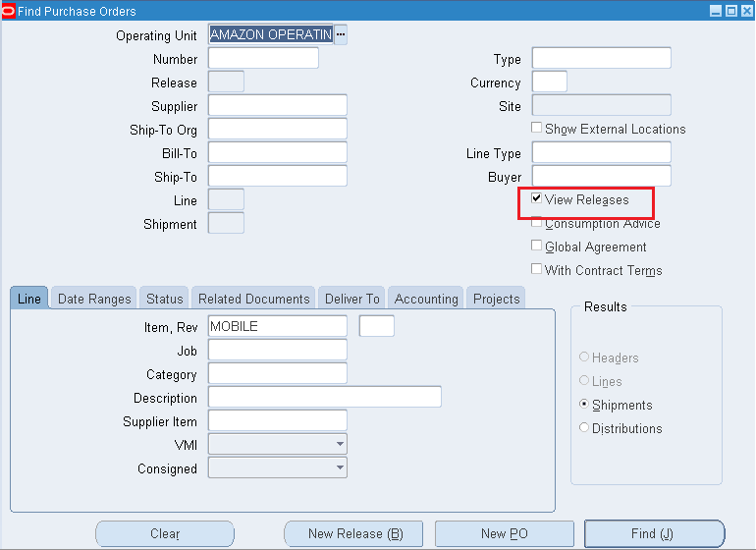Click the Ship-To Org field
The width and height of the screenshot is (756, 550).
coord(278,129)
